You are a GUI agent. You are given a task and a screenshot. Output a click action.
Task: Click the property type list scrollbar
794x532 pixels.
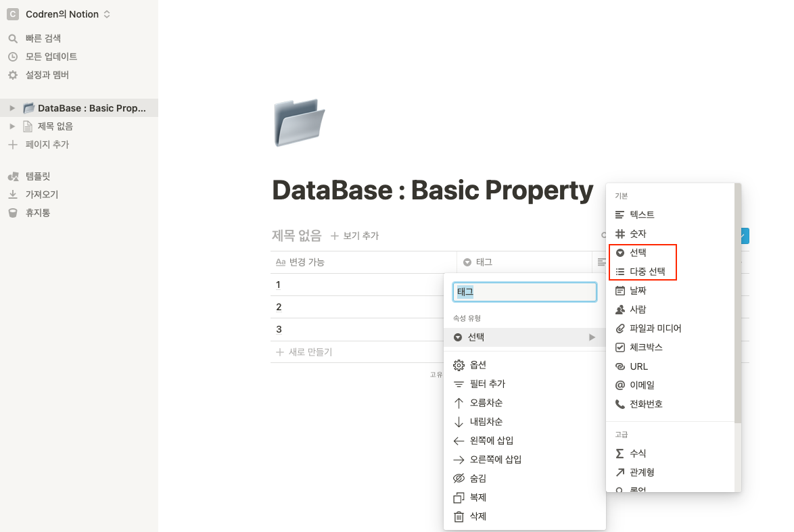pos(738,304)
